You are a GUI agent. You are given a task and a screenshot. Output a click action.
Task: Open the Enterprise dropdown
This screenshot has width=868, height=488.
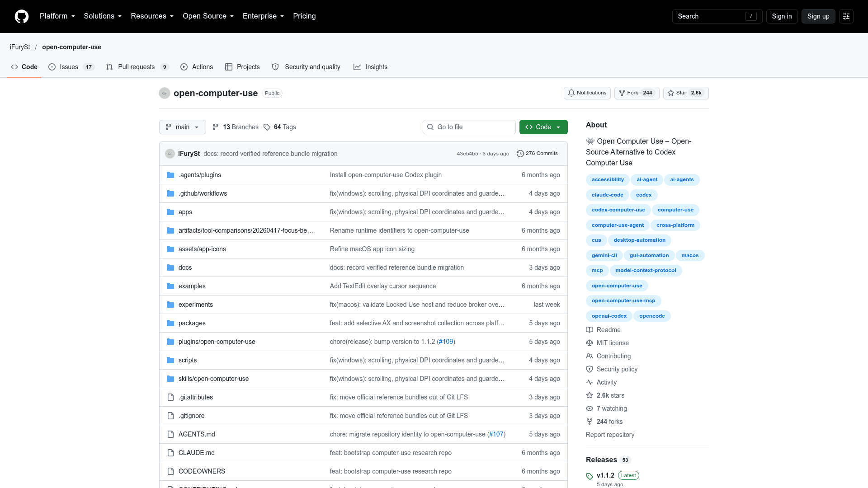[264, 16]
